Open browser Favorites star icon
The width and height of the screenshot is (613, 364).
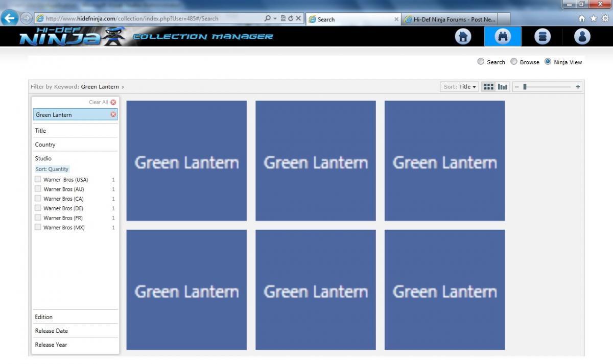tap(594, 18)
